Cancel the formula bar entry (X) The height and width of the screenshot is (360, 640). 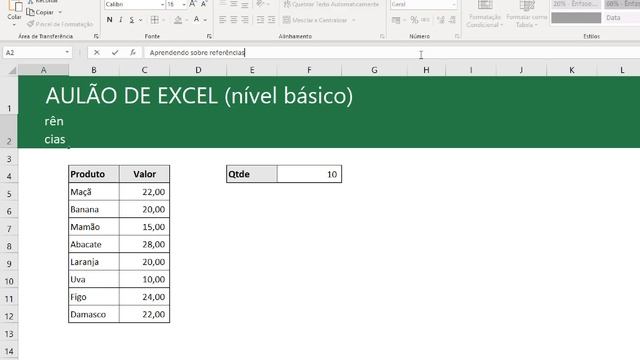(x=97, y=53)
